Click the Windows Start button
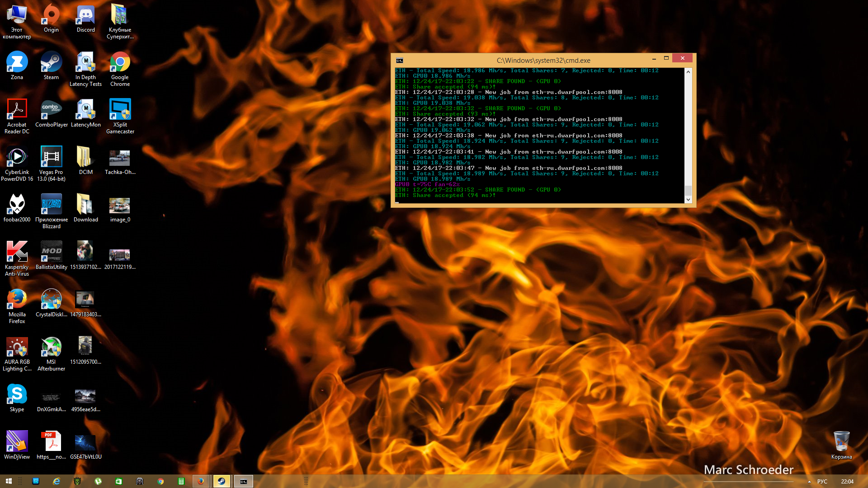The image size is (868, 488). (9, 481)
